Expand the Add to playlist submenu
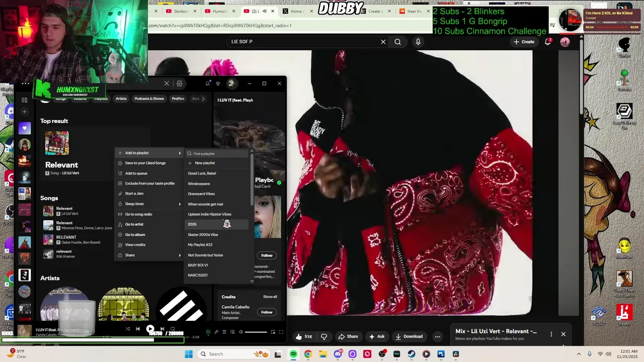644x362 pixels. 149,153
